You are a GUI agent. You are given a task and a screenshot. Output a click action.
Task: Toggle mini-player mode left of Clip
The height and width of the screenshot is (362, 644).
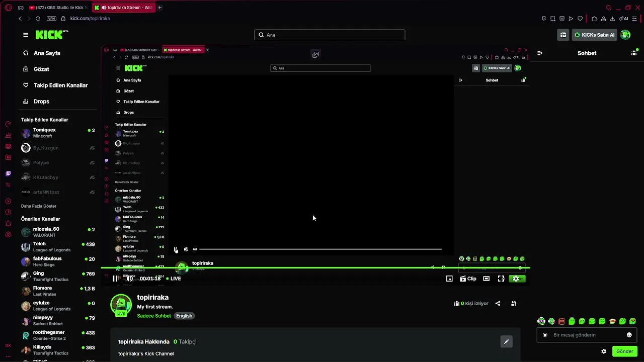pos(449,279)
